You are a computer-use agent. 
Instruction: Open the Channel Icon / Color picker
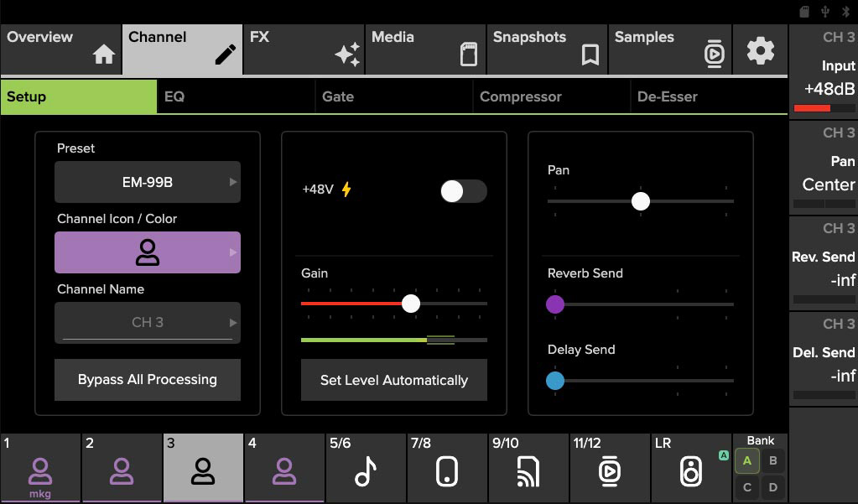147,252
